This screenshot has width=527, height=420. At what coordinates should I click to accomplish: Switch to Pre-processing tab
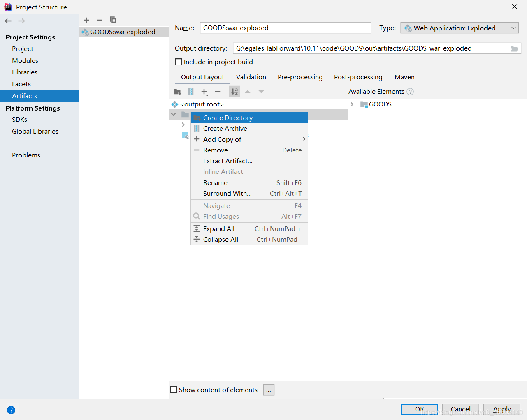[300, 77]
